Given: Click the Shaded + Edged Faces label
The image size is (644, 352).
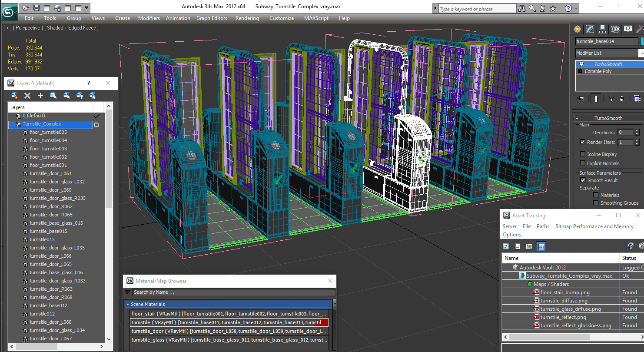Looking at the screenshot, I should (x=72, y=28).
